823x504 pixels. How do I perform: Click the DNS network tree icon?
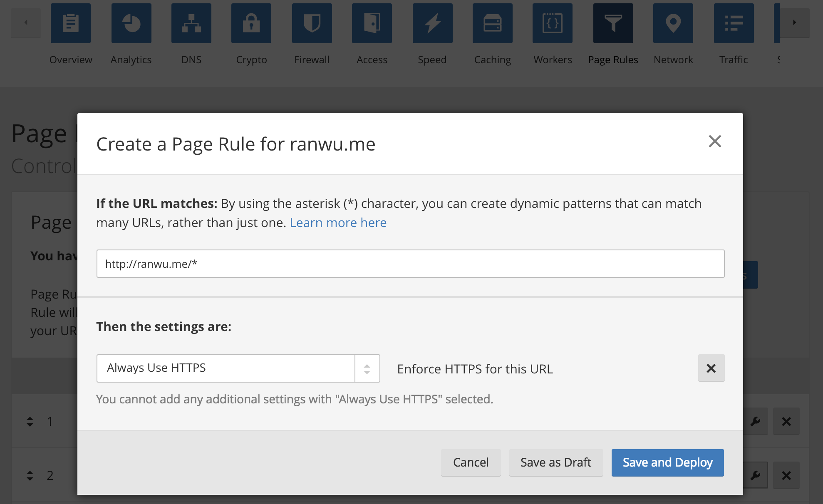tap(191, 23)
